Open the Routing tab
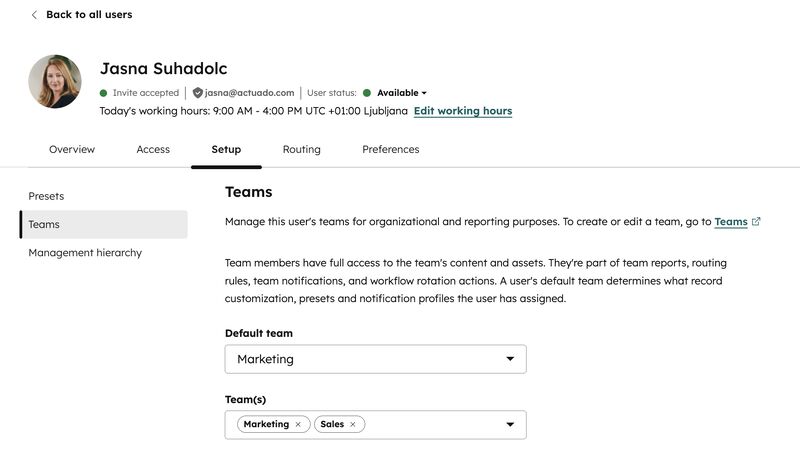 (302, 150)
